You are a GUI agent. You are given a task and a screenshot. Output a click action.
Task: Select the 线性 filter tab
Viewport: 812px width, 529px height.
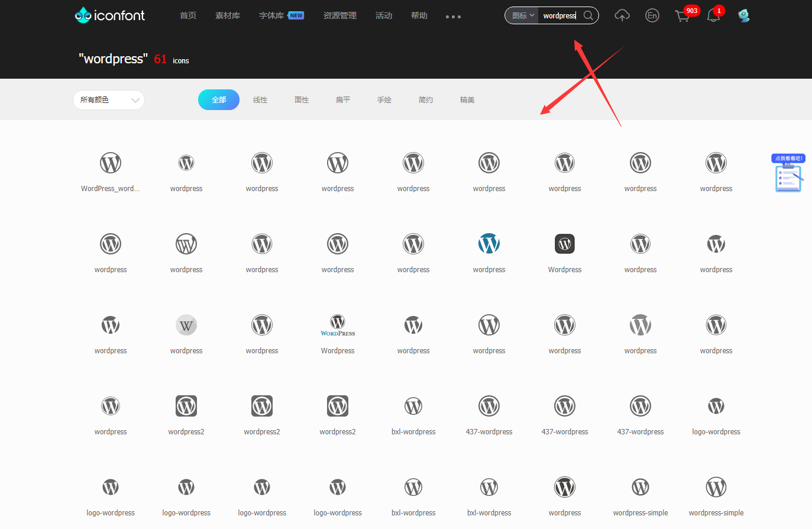(x=260, y=99)
